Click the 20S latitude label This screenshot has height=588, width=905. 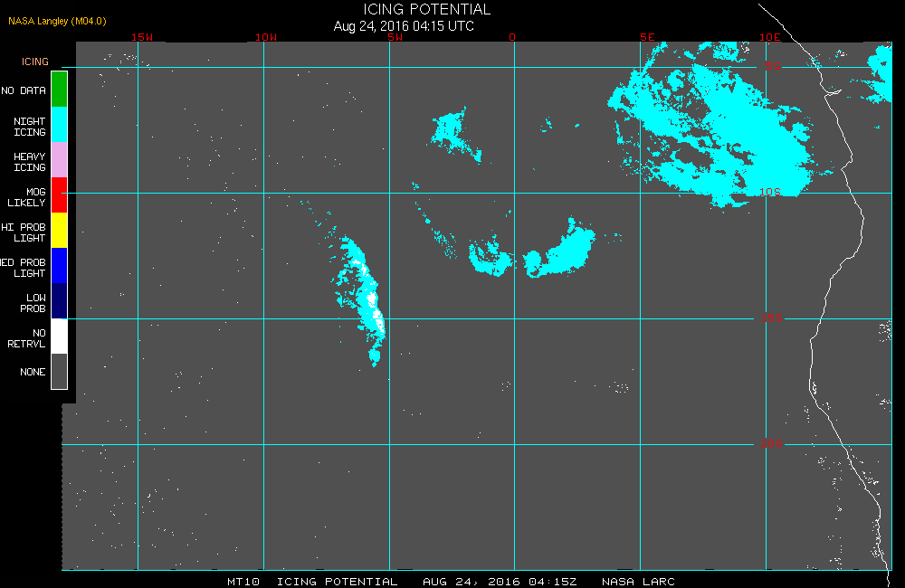tap(772, 444)
